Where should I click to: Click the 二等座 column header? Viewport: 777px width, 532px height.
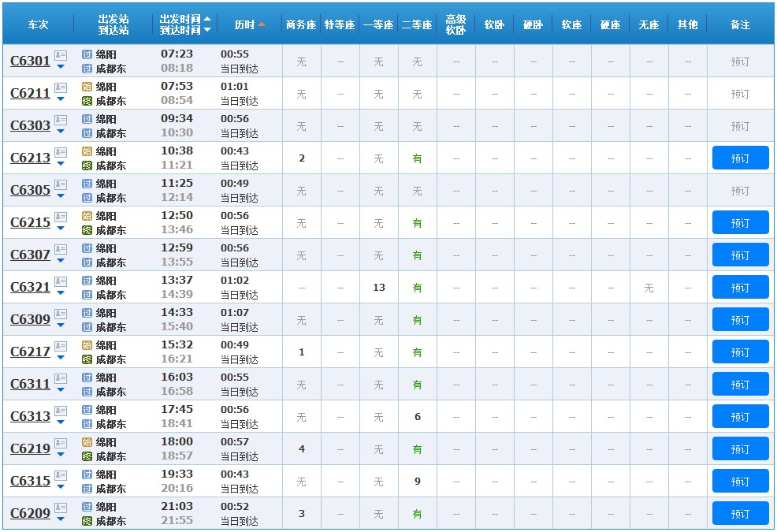pyautogui.click(x=417, y=24)
